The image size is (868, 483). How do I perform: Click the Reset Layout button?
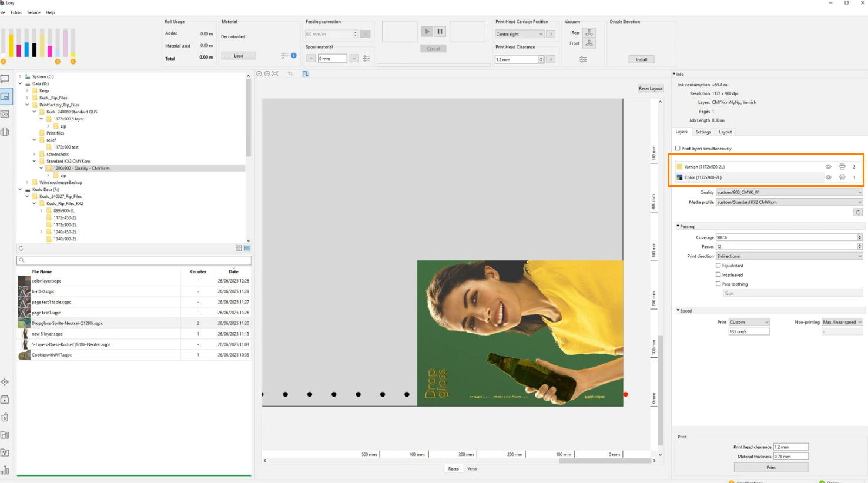(651, 89)
